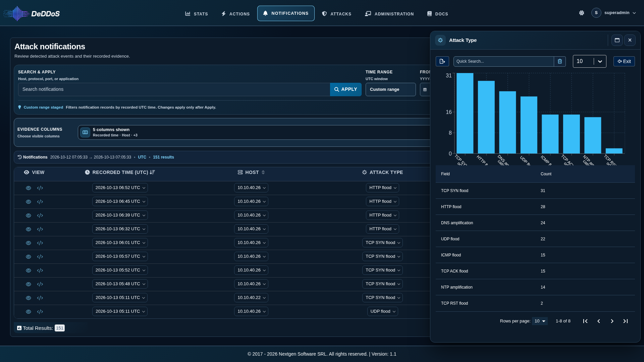The width and height of the screenshot is (644, 362).
Task: Go to next page of Attack Type table
Action: pos(612,321)
